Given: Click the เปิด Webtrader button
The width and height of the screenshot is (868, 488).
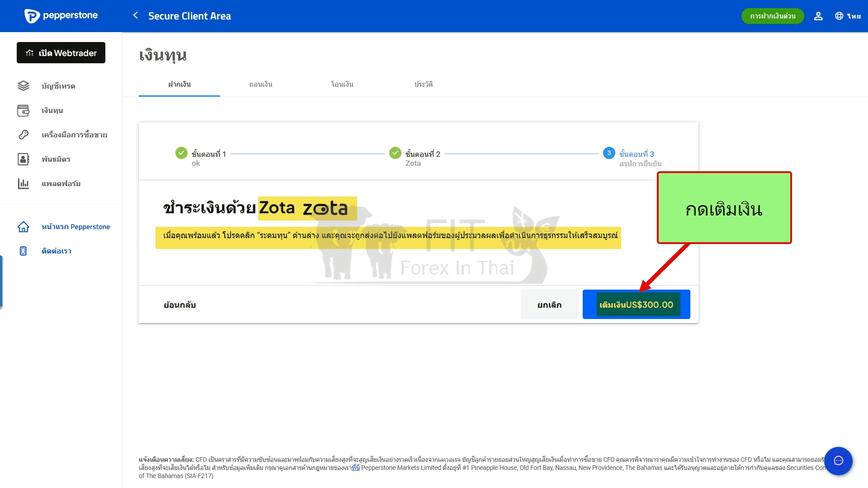Looking at the screenshot, I should 61,53.
